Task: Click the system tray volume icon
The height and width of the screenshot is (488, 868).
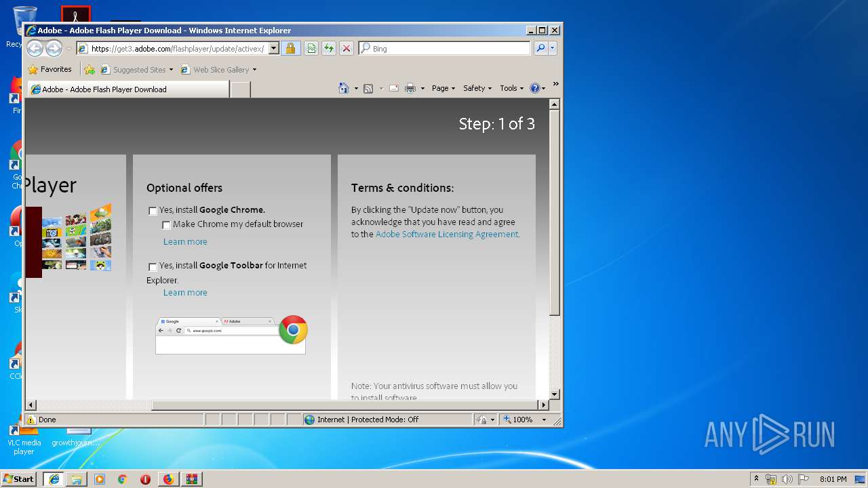Action: 787,479
